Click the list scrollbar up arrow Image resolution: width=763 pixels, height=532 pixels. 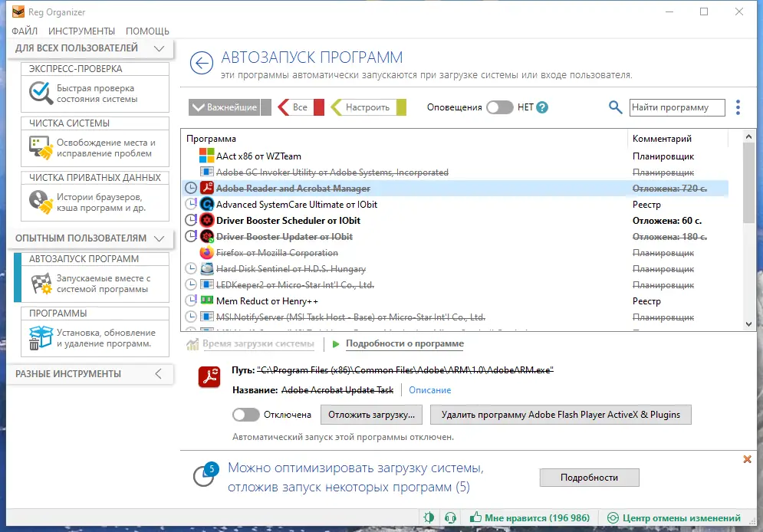pyautogui.click(x=749, y=137)
